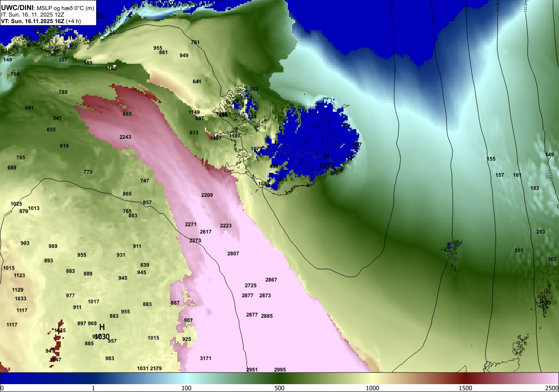Image resolution: width=559 pixels, height=392 pixels.
Task: Click the 3171 height value
Action: [206, 358]
